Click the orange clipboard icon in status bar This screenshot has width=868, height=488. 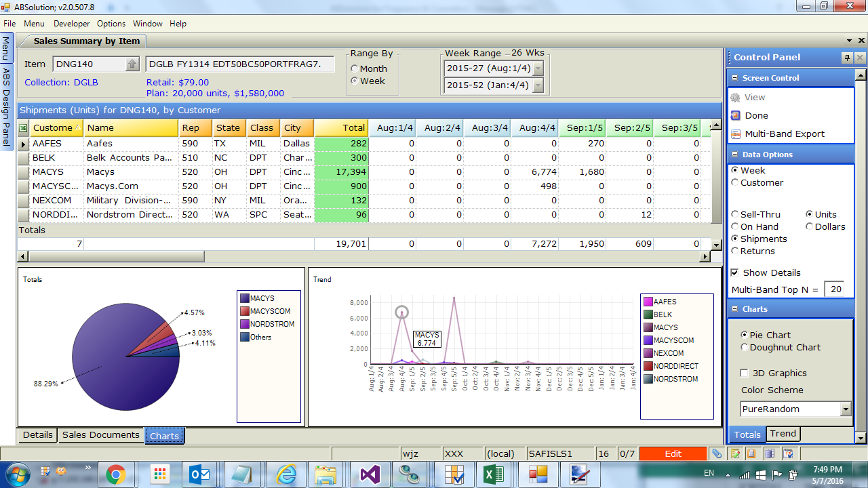(752, 453)
